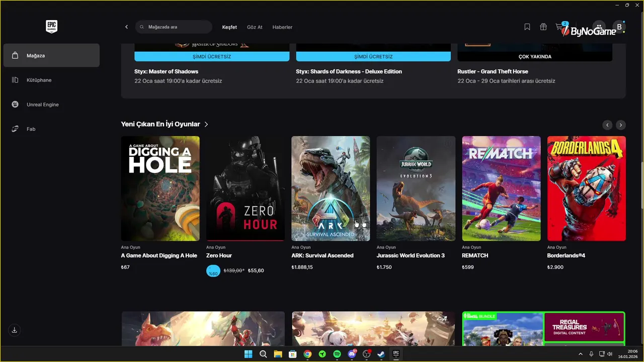Switch to the Haberler tab
The image size is (644, 362).
click(282, 27)
